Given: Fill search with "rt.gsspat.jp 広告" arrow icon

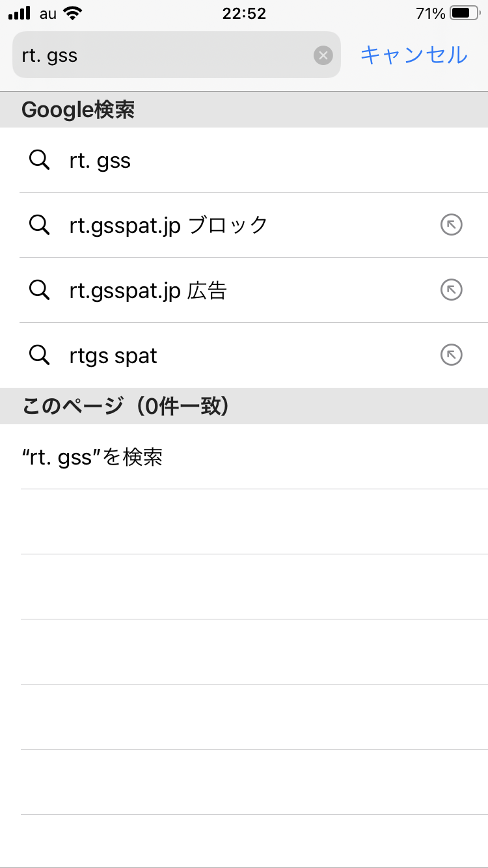Looking at the screenshot, I should pos(451,290).
